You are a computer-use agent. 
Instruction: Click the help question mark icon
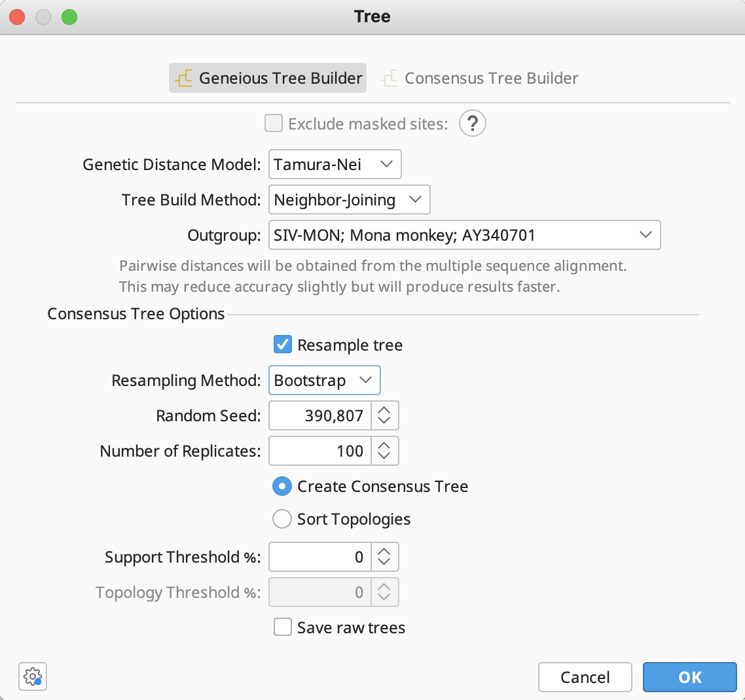(472, 123)
